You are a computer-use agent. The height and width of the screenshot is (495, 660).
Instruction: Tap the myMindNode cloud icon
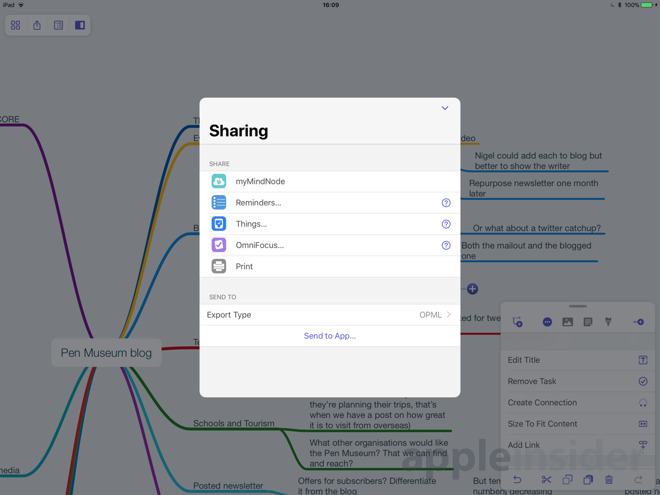pyautogui.click(x=219, y=181)
